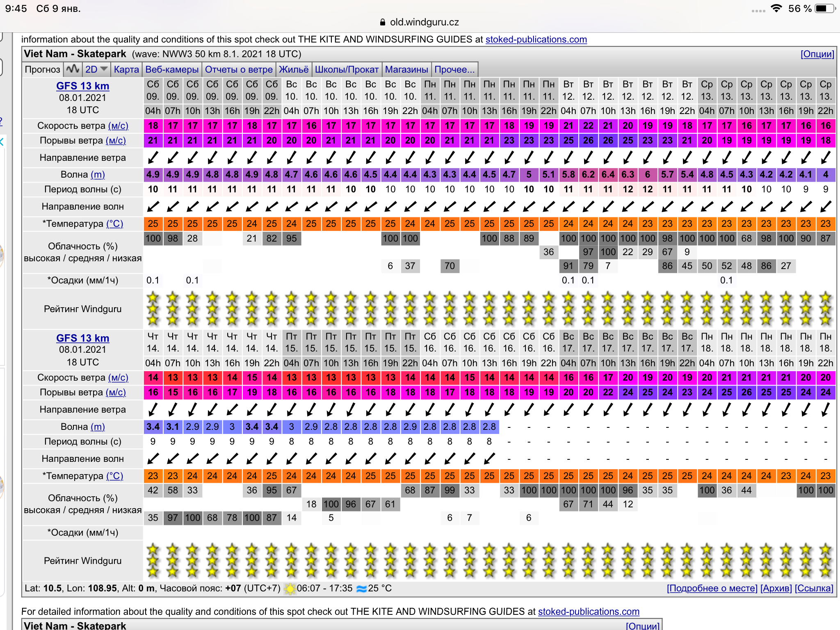Click the water temperature wave icon in the footer

pyautogui.click(x=361, y=589)
